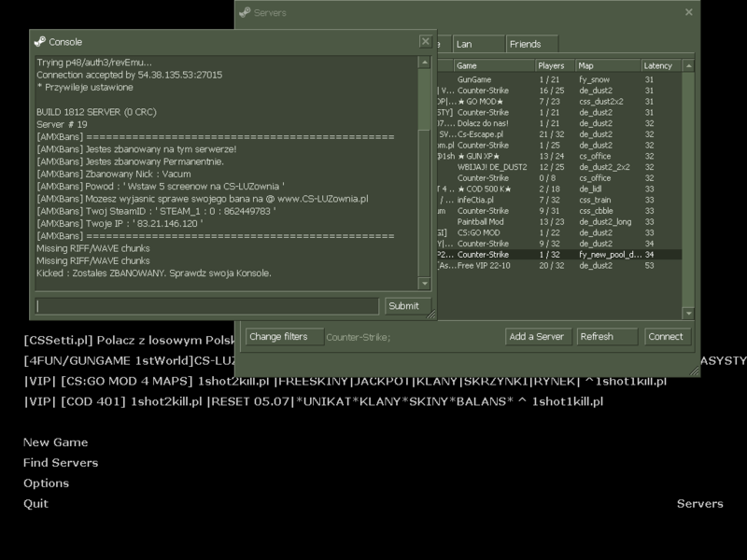This screenshot has width=747, height=560.
Task: Click the Console scrollbar up arrow
Action: pyautogui.click(x=425, y=63)
